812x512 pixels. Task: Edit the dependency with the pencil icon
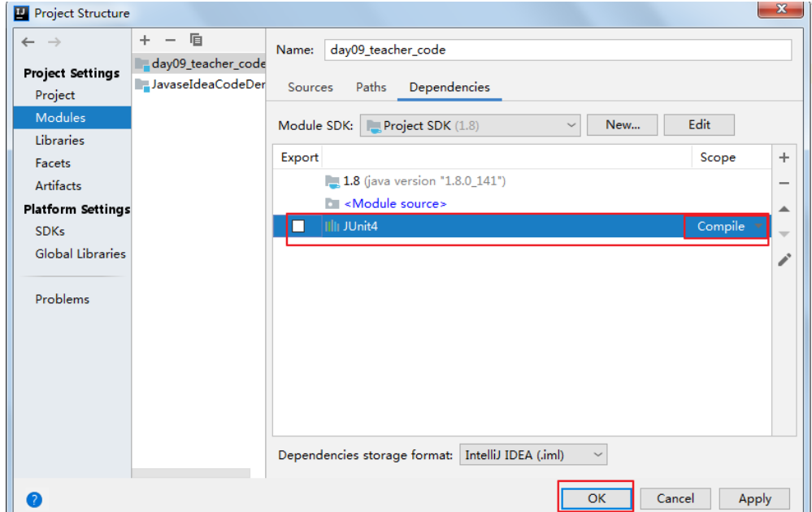(x=784, y=260)
